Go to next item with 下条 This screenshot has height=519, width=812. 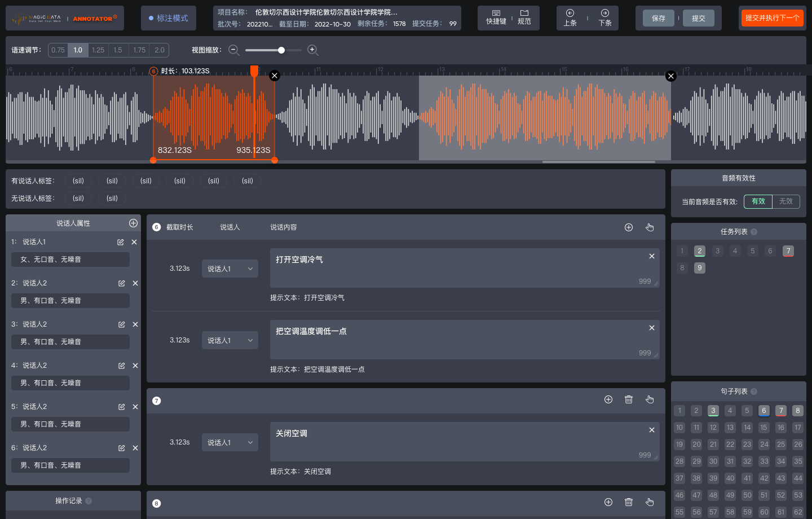click(x=605, y=17)
